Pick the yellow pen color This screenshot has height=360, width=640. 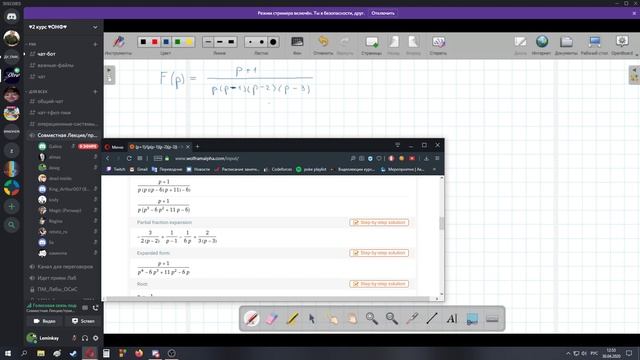click(x=189, y=42)
